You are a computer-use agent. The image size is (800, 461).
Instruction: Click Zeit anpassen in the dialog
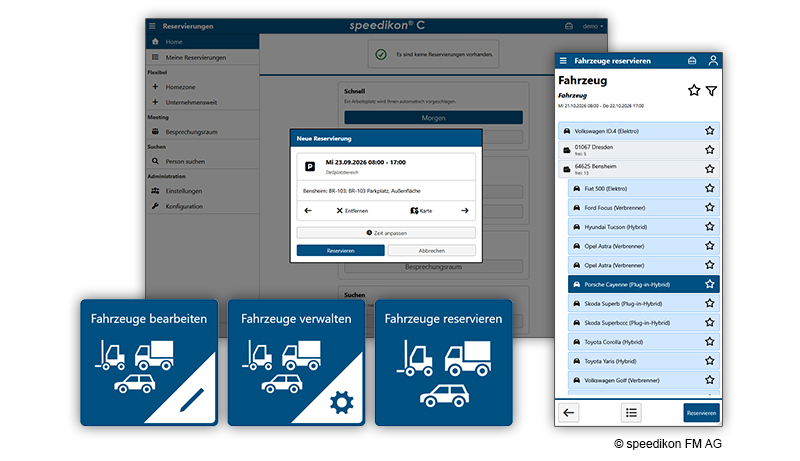386,233
